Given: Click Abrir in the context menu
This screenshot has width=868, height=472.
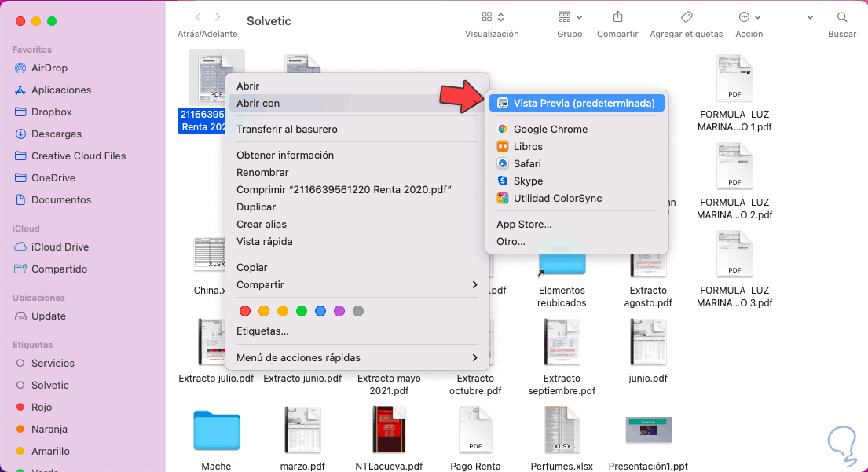Looking at the screenshot, I should 357,86.
